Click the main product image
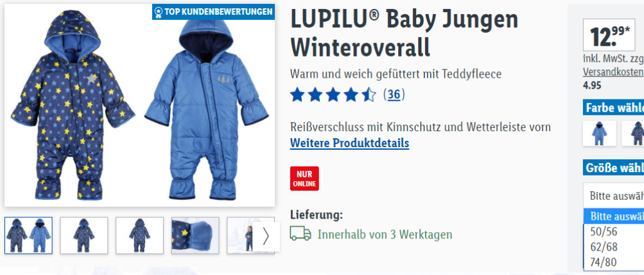 (x=139, y=105)
